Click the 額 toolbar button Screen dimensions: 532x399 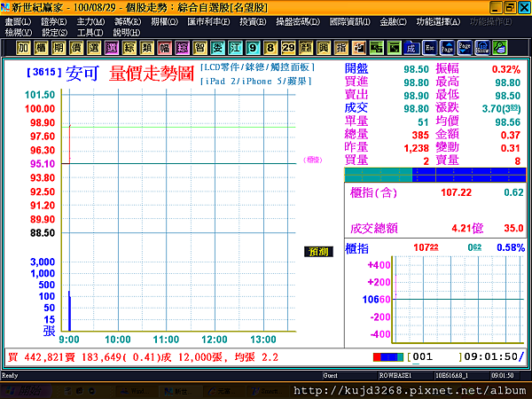click(x=306, y=48)
